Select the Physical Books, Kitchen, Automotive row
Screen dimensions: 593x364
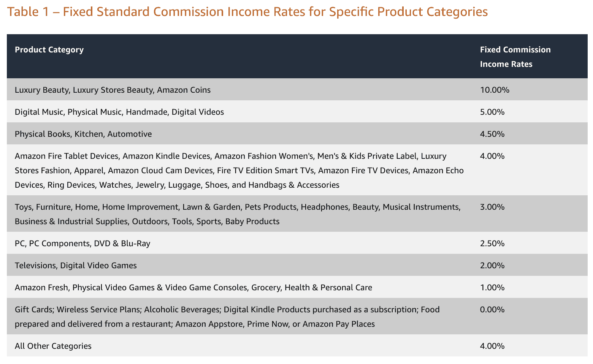tap(83, 134)
